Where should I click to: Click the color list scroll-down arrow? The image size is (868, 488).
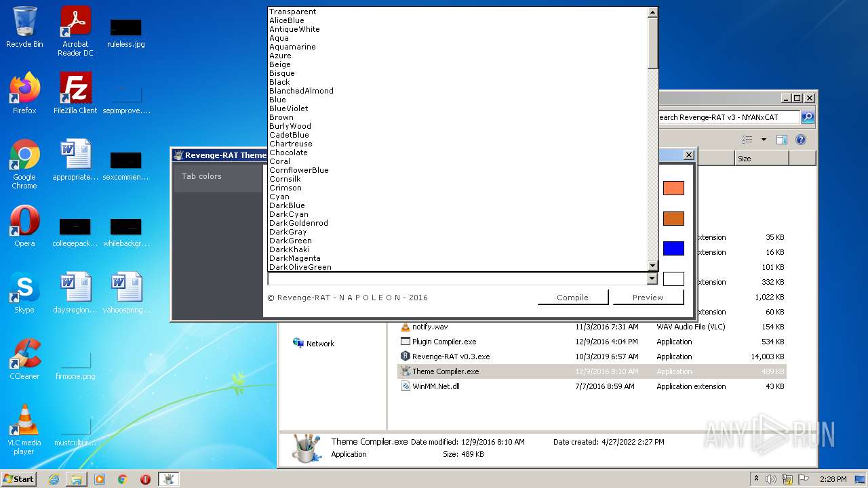tap(652, 266)
